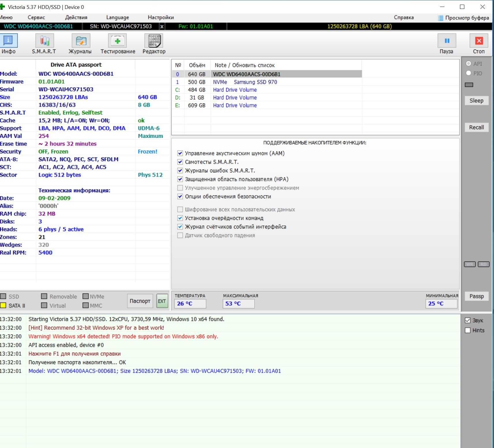Click the green EXT button

[x=162, y=301]
